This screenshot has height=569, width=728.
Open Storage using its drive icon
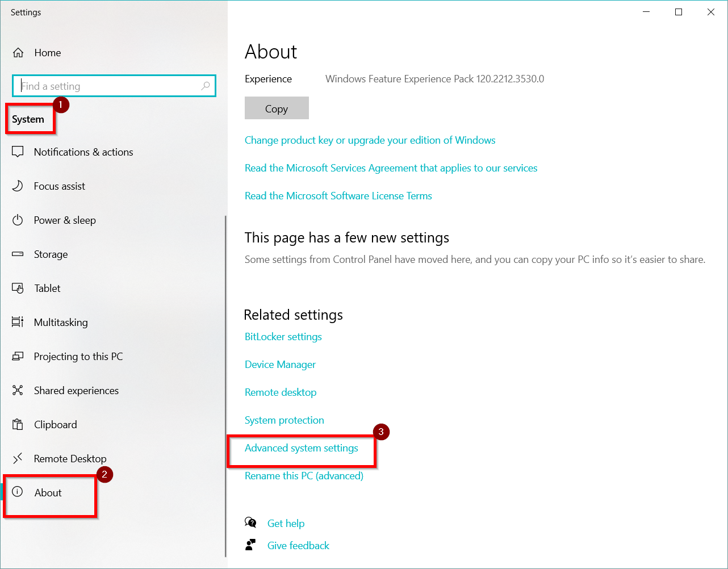[18, 254]
